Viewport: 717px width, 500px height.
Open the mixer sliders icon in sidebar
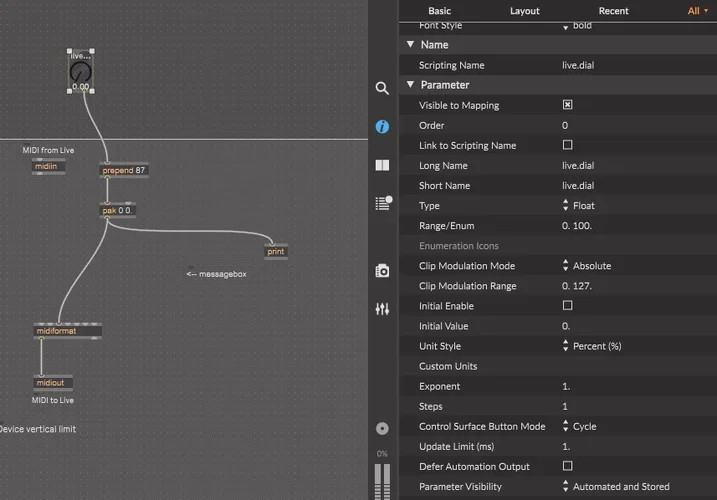pos(382,309)
